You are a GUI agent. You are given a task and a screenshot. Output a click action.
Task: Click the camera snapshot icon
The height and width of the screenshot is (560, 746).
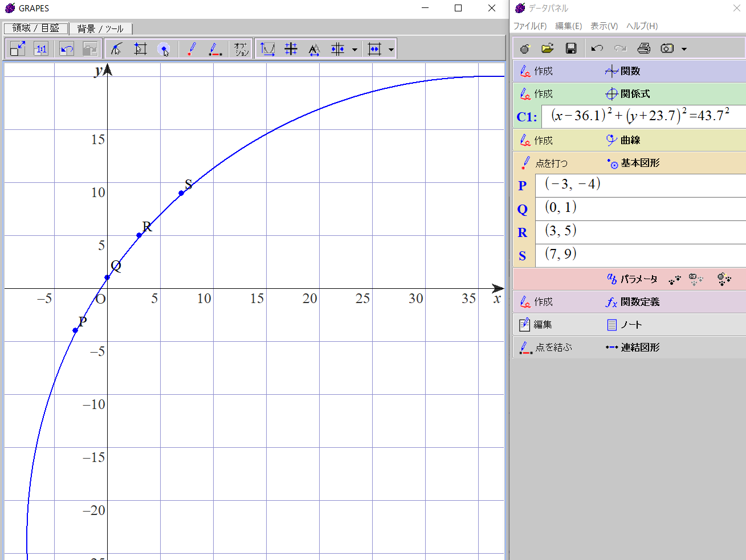tap(667, 48)
